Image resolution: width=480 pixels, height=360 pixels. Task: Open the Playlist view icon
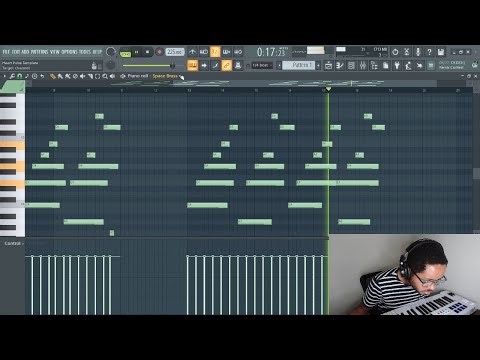coord(328,65)
